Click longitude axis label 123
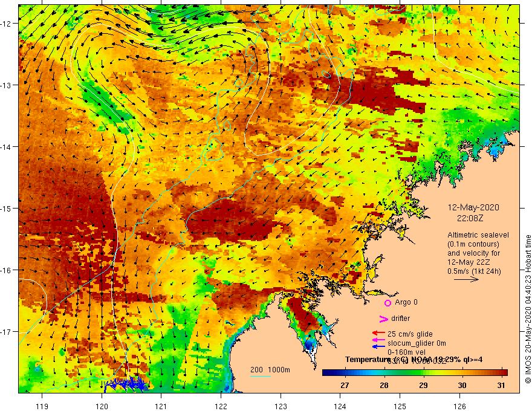 point(281,406)
